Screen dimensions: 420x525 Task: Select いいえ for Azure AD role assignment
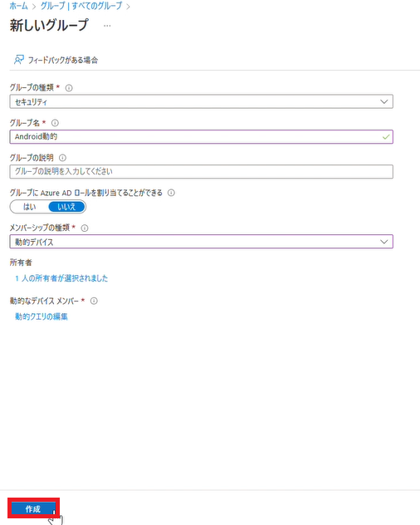66,207
